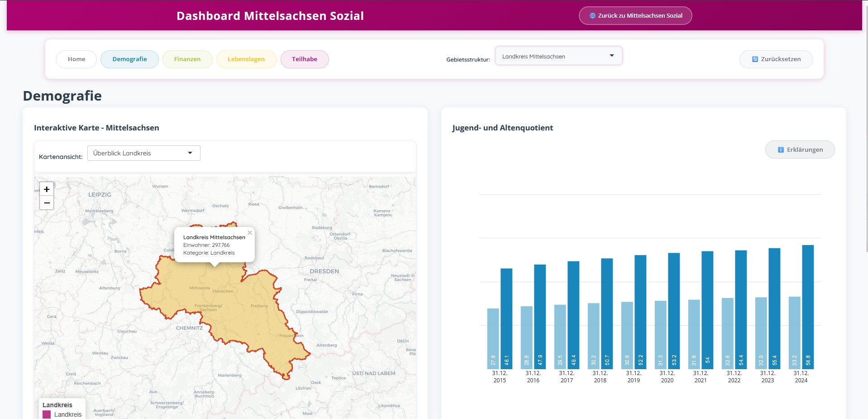Open the Gebietsstruktur dropdown
This screenshot has width=868, height=419.
pyautogui.click(x=558, y=56)
